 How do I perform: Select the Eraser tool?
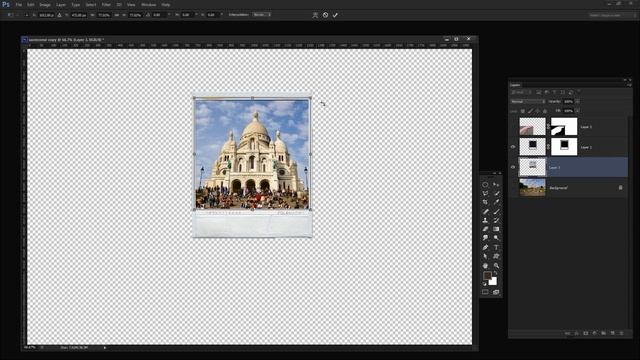click(x=485, y=229)
